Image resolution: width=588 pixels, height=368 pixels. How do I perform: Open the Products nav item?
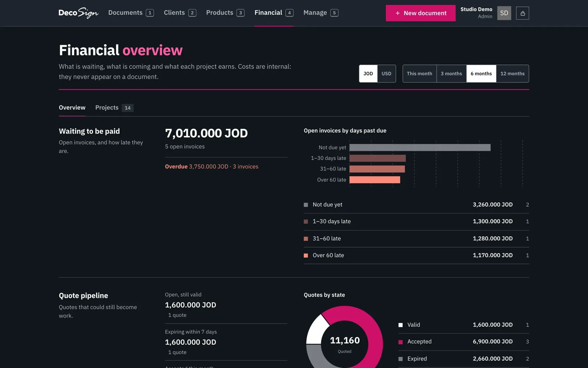(225, 13)
